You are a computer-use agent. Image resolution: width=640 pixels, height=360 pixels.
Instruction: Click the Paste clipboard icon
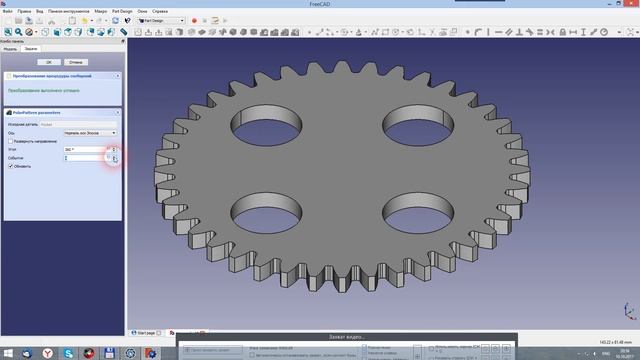click(x=72, y=20)
